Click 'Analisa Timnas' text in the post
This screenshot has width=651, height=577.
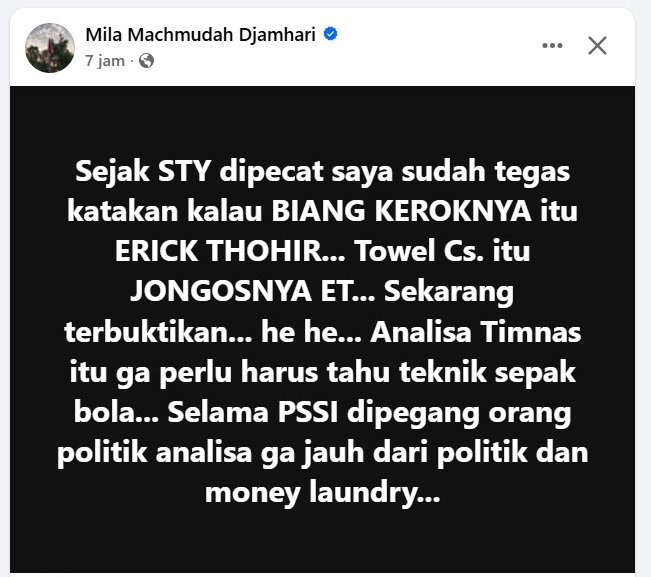point(475,332)
